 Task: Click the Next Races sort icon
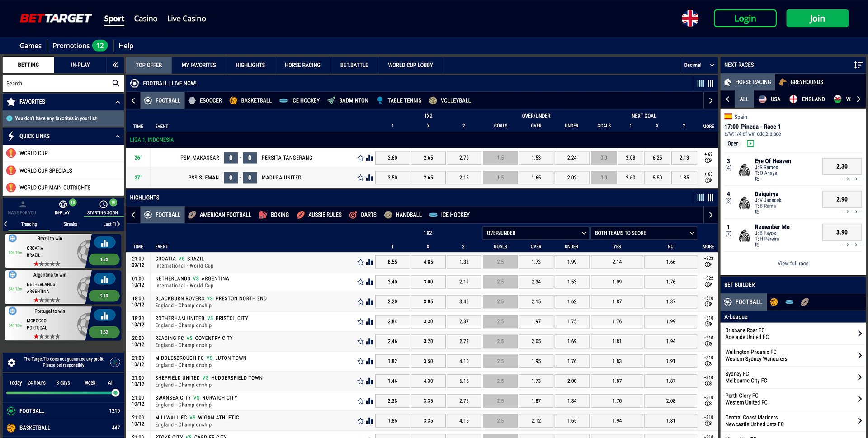(x=858, y=65)
